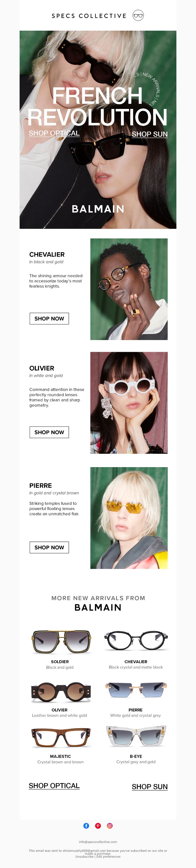
Task: Click the Specs Collective glasses logo icon
Action: pos(138,15)
